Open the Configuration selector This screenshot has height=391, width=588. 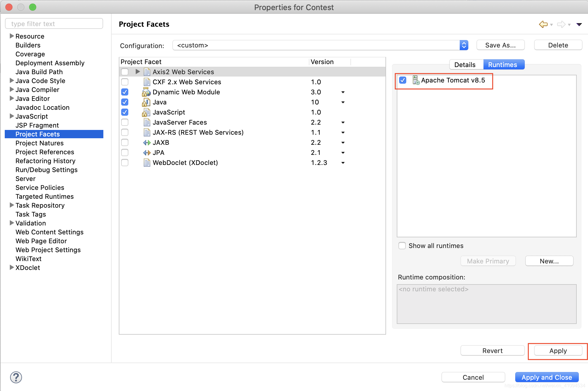(464, 45)
